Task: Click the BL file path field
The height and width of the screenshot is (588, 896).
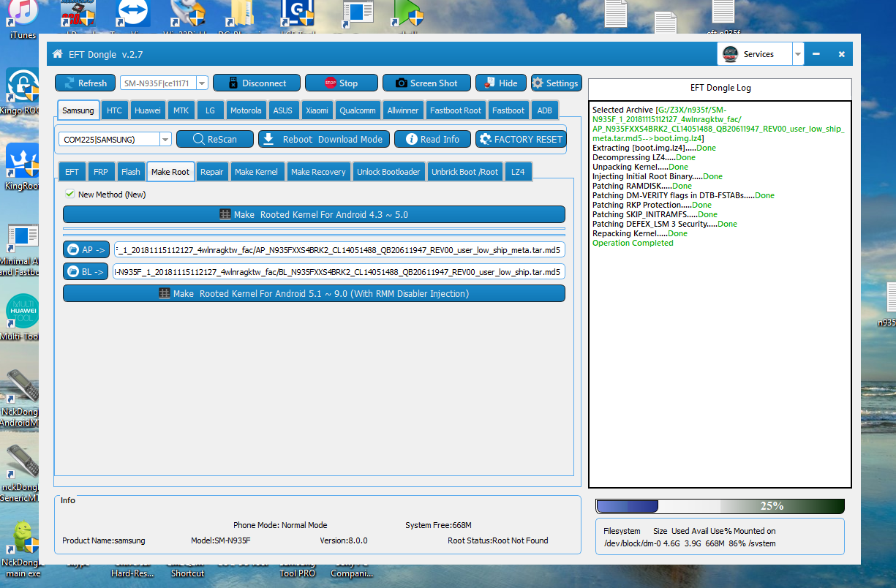Action: (x=339, y=271)
